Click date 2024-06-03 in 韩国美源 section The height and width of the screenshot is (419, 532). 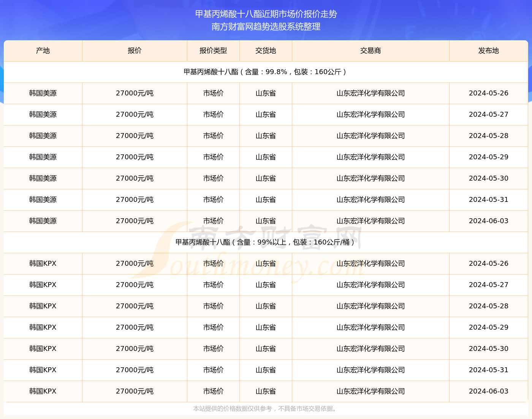(x=489, y=221)
